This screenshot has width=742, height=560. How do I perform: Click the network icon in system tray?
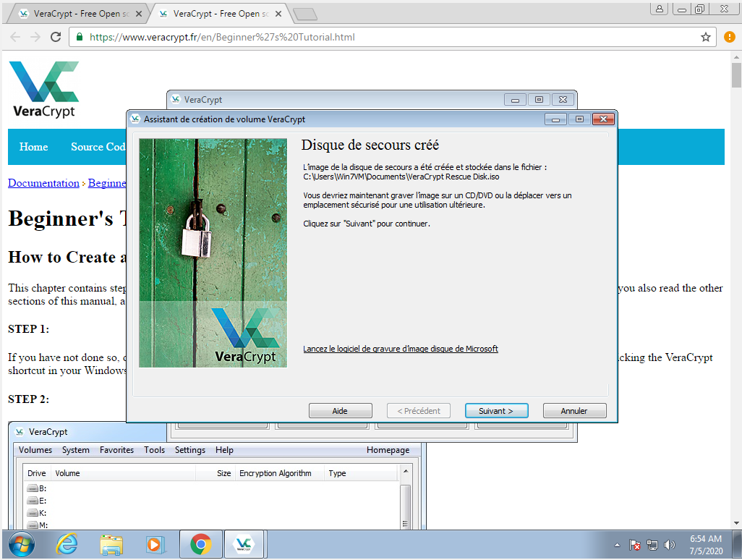652,546
